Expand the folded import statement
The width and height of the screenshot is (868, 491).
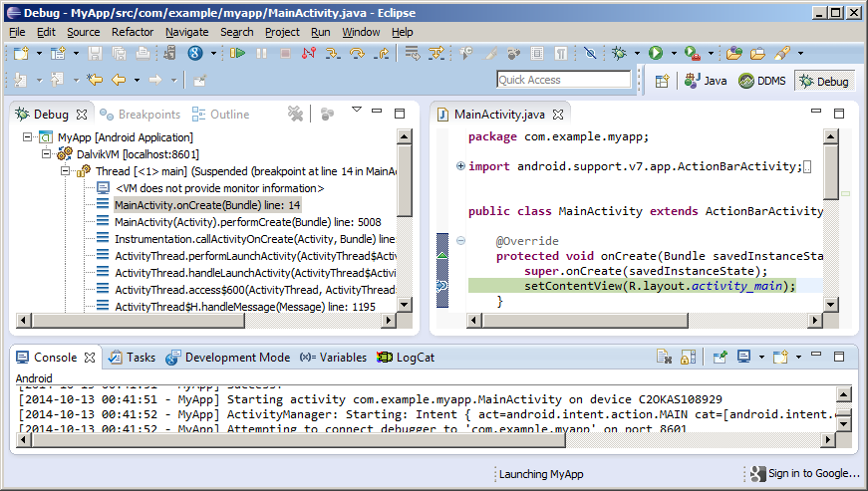(460, 166)
